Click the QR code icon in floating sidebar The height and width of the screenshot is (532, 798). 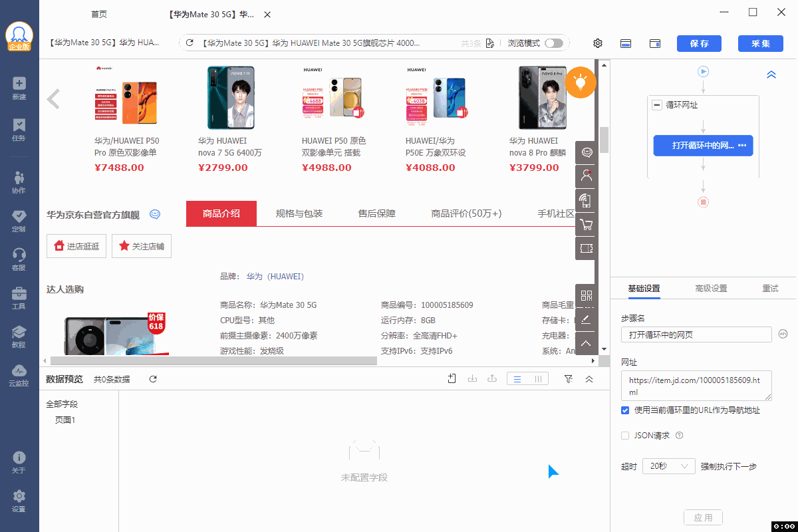coord(587,296)
